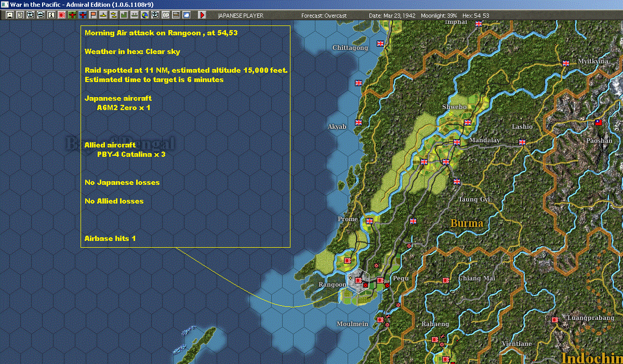Click the 'A6M2 Zero x 1' report line
Screen dimensions: 623x364
(124, 107)
